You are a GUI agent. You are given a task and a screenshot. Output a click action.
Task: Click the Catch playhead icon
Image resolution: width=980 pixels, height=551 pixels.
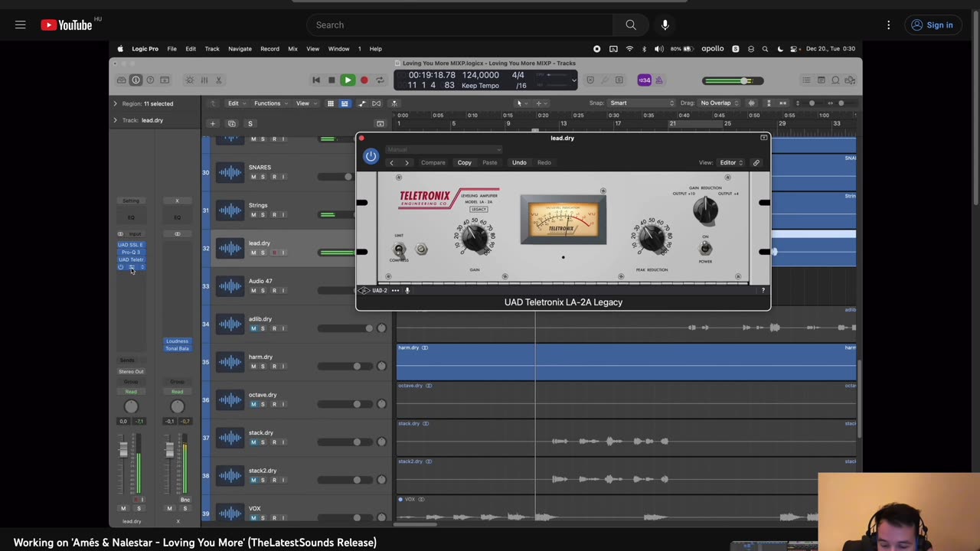pos(394,103)
